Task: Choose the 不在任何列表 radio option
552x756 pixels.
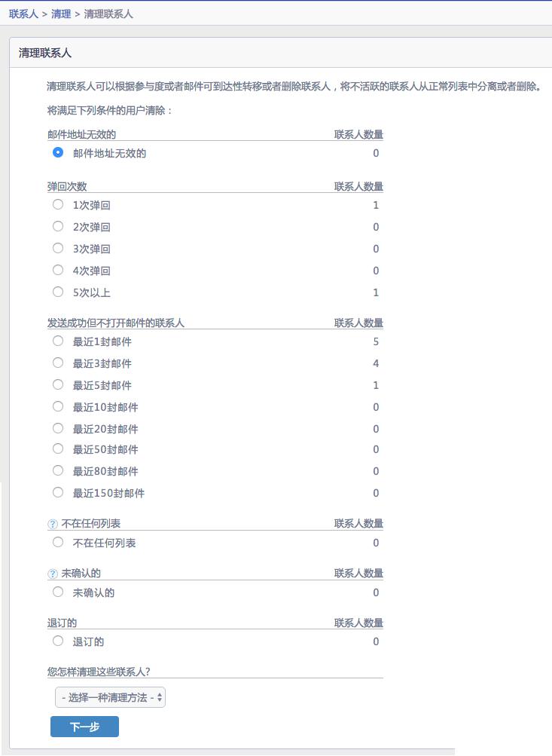Action: pyautogui.click(x=58, y=542)
